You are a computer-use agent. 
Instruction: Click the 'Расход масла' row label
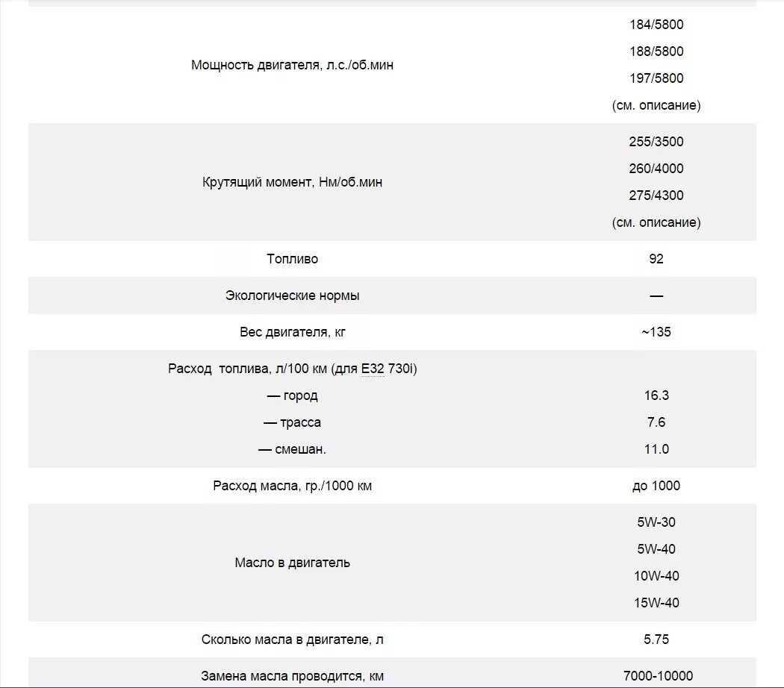(x=292, y=486)
